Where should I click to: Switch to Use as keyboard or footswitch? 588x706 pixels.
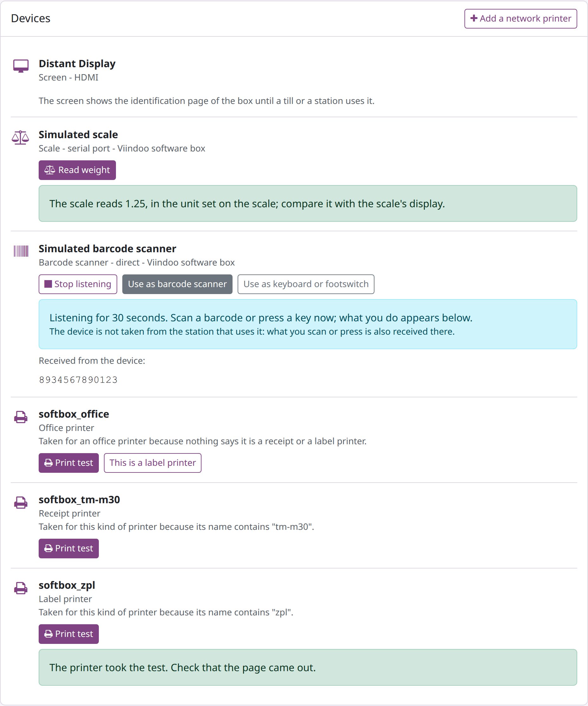point(306,284)
